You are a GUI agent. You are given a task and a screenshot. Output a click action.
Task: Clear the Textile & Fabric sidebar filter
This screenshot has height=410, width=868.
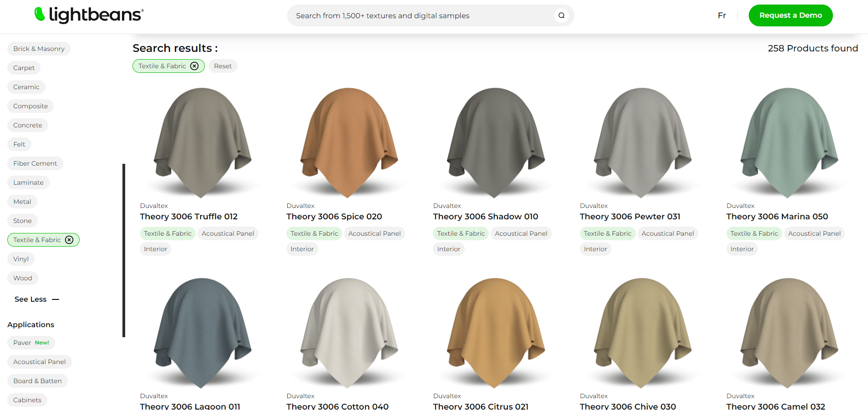coord(69,240)
